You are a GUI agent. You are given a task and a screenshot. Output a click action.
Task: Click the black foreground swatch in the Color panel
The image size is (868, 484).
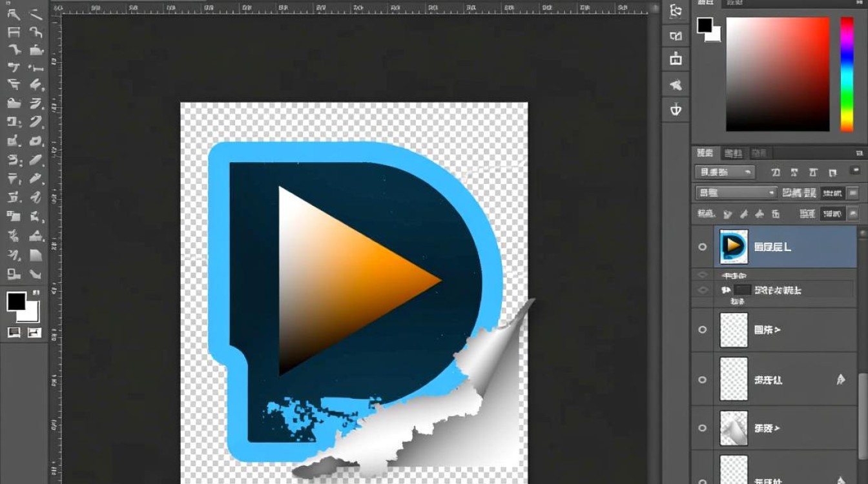pos(705,26)
